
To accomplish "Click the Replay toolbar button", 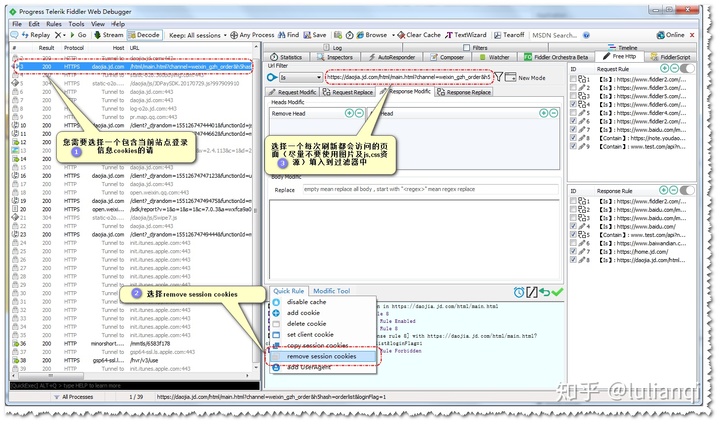I will pyautogui.click(x=36, y=35).
